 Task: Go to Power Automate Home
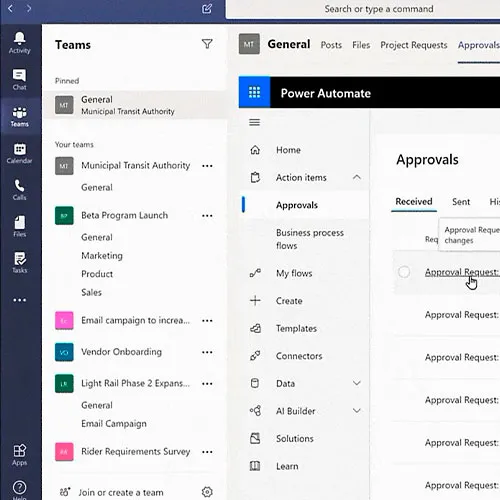[x=288, y=150]
